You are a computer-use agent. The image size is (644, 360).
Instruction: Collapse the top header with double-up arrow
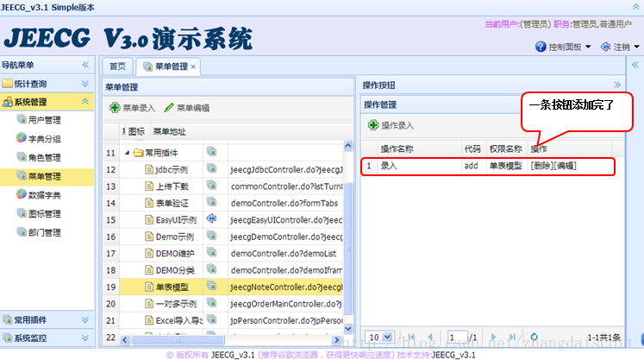(x=635, y=7)
